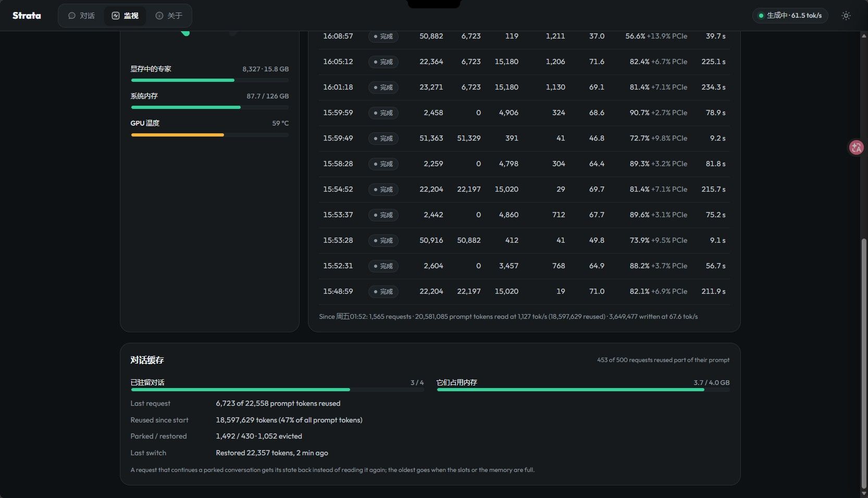Screen dimensions: 868x498
Task: Click the 完成 badge in the 15:59:59 row
Action: click(x=383, y=113)
